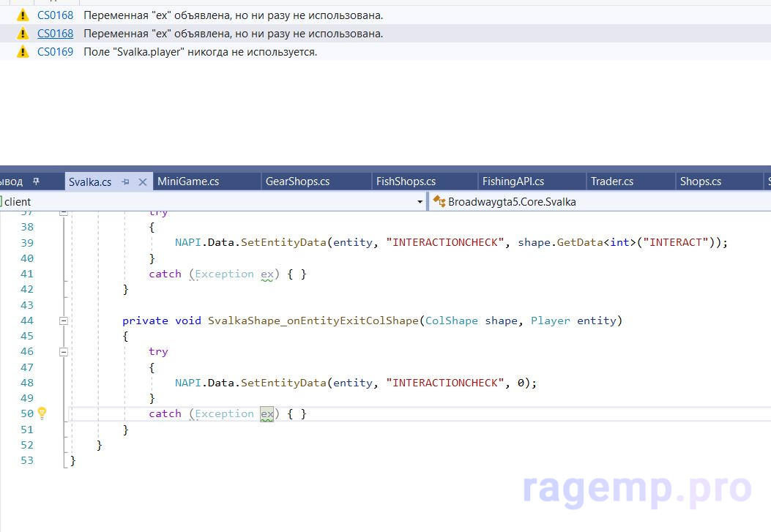Click the class icon beside Broadwaygta5.Core.Svalka
This screenshot has width=771, height=532.
pos(439,201)
